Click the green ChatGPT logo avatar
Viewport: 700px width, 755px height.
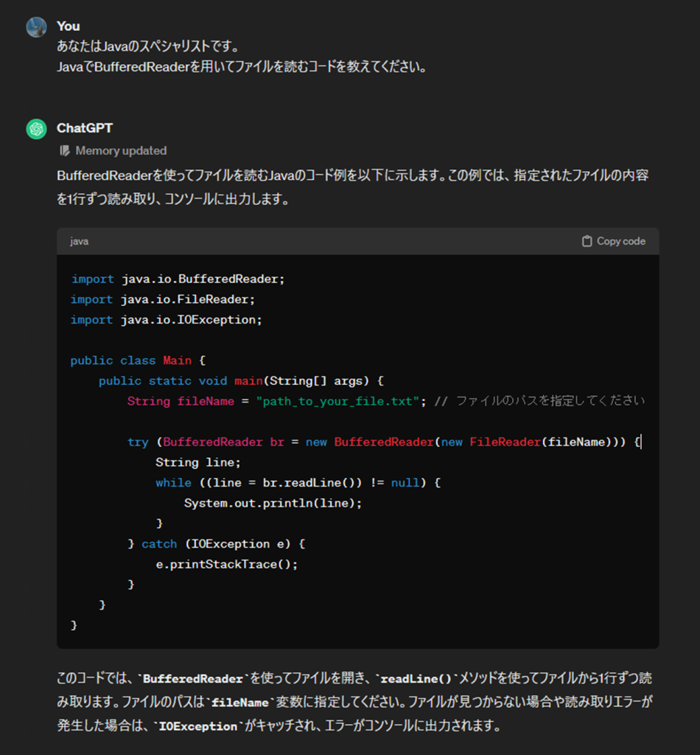click(36, 129)
